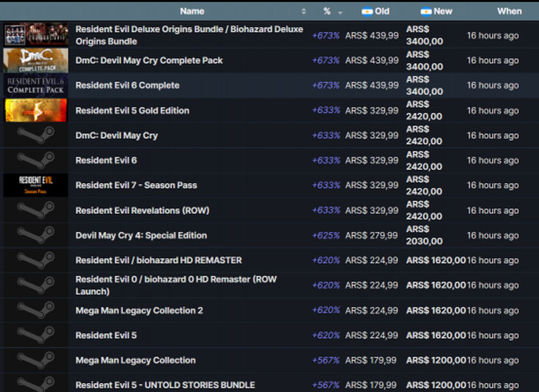Screen dimensions: 539x392
Task: Click Steam icon beside Mega Man Legacy Collection 2
Action: [x=36, y=310]
